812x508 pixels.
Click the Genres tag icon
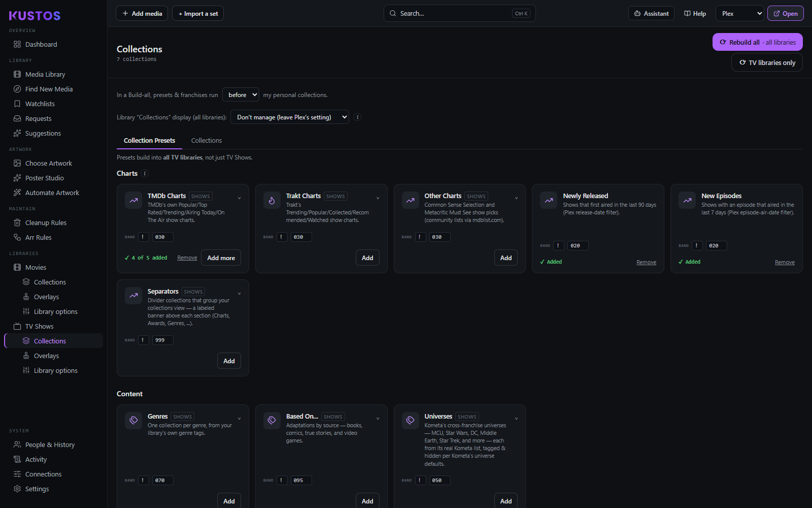click(x=133, y=421)
